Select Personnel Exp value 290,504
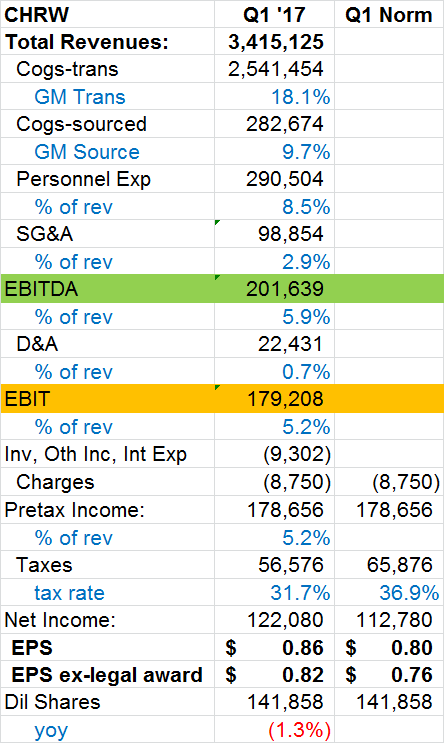This screenshot has height=743, width=444. tap(285, 179)
